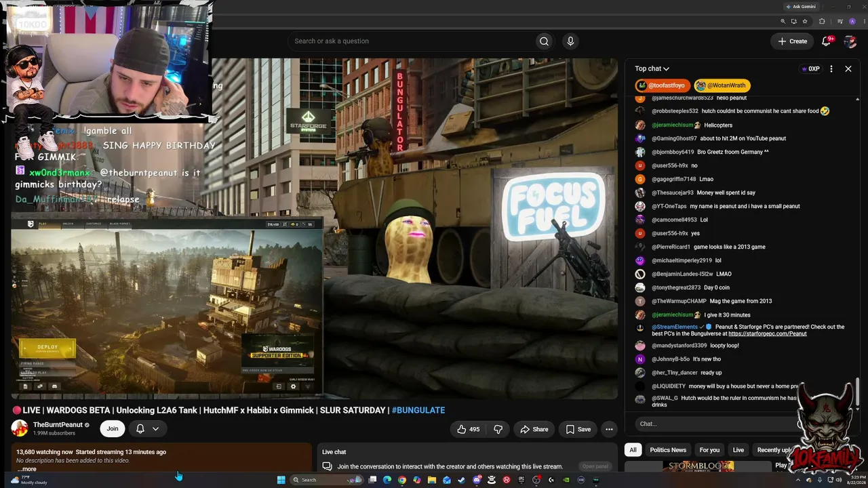This screenshot has height=488, width=868.
Task: Open Google Chrome from the taskbar
Action: pos(401,480)
